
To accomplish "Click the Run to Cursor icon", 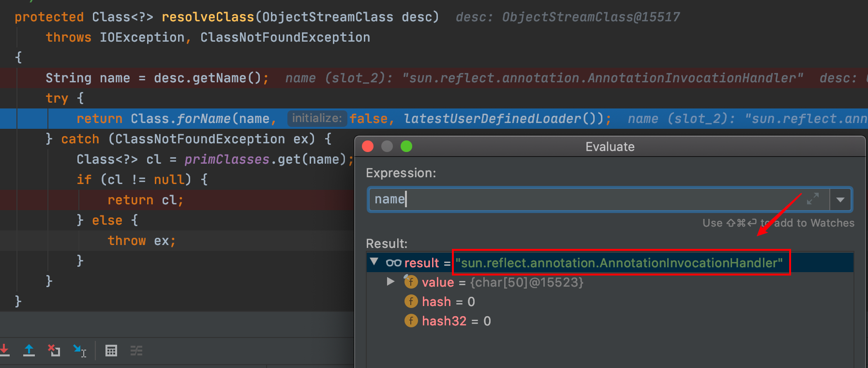I will point(79,351).
